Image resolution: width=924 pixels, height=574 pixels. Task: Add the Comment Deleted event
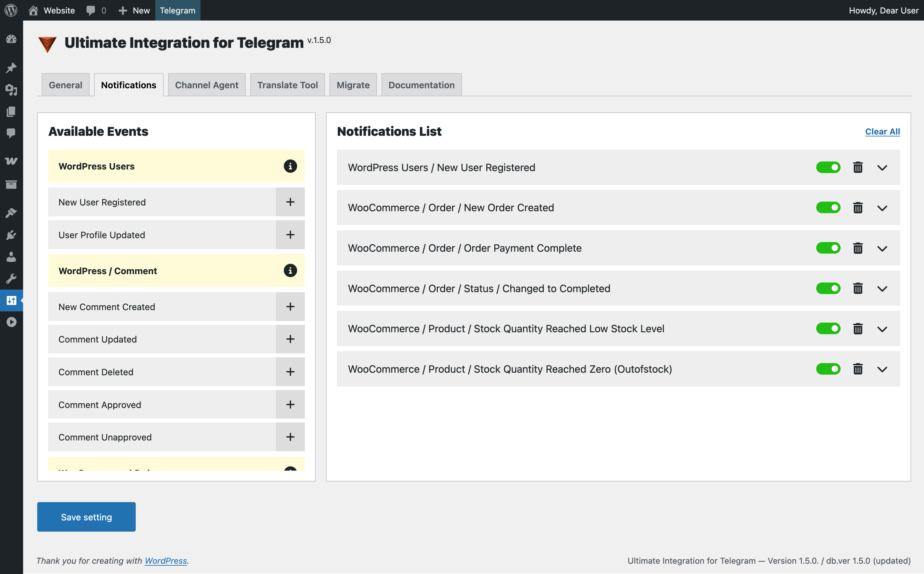click(290, 372)
